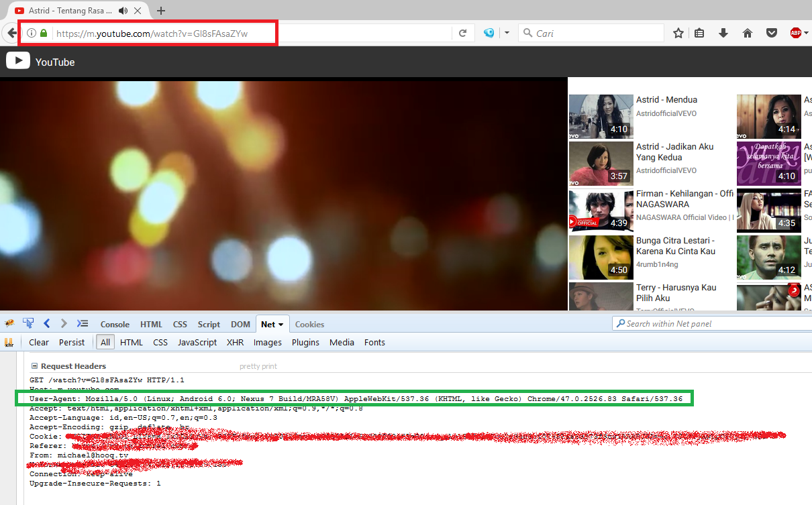Image resolution: width=812 pixels, height=505 pixels.
Task: Show bookmarks list icon
Action: coord(699,33)
